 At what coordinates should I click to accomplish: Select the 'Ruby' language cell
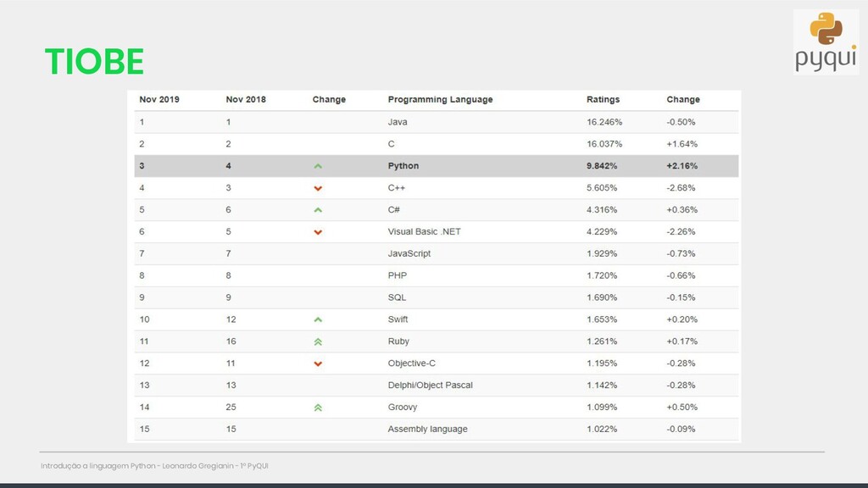pyautogui.click(x=398, y=341)
